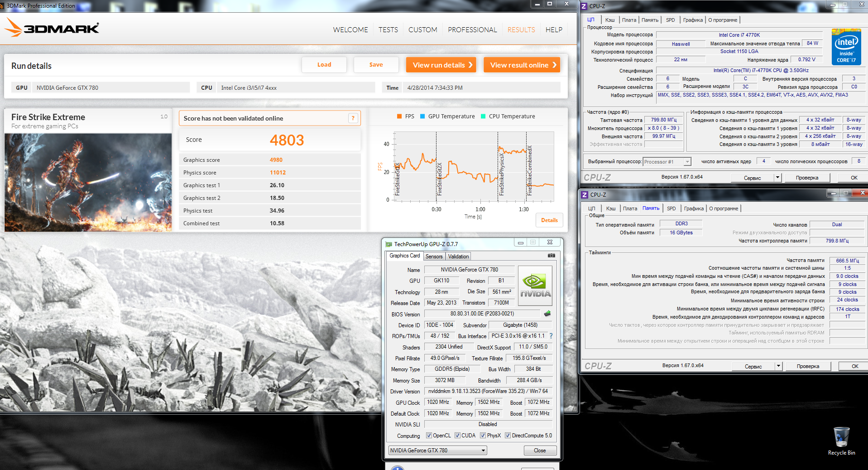This screenshot has height=470, width=868.
Task: Expand the Сервис arrow in lower CPU-Z
Action: [x=778, y=366]
